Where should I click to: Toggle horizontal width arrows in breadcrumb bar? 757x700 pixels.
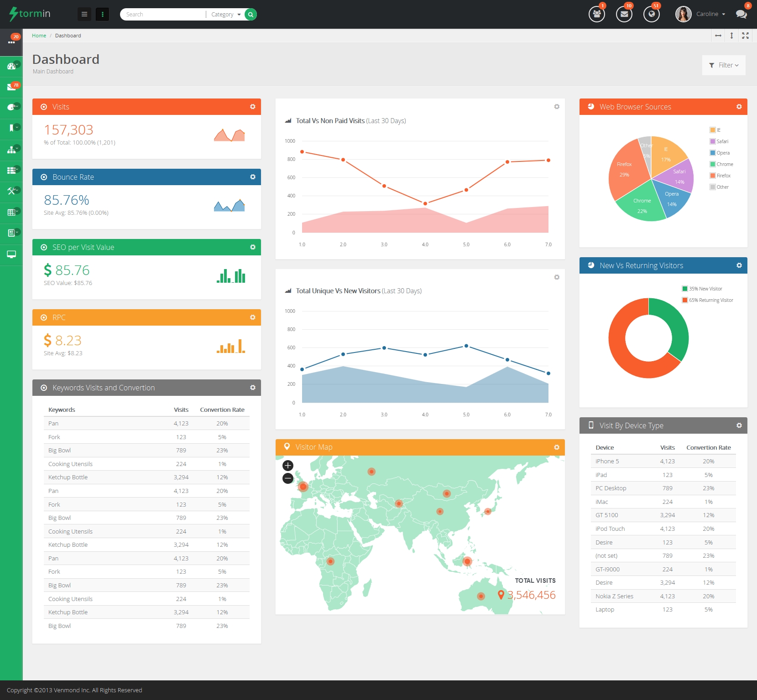click(x=718, y=36)
